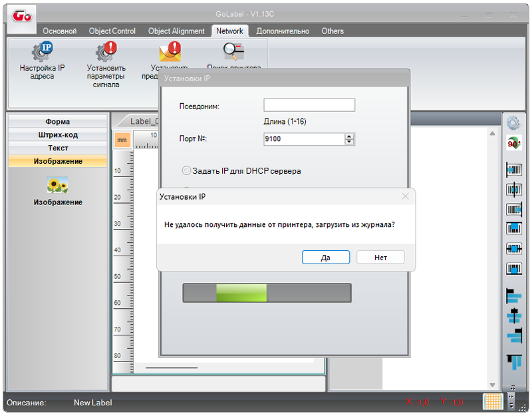Image resolution: width=532 pixels, height=416 pixels.
Task: Select the Network ribbon tab
Action: (229, 31)
